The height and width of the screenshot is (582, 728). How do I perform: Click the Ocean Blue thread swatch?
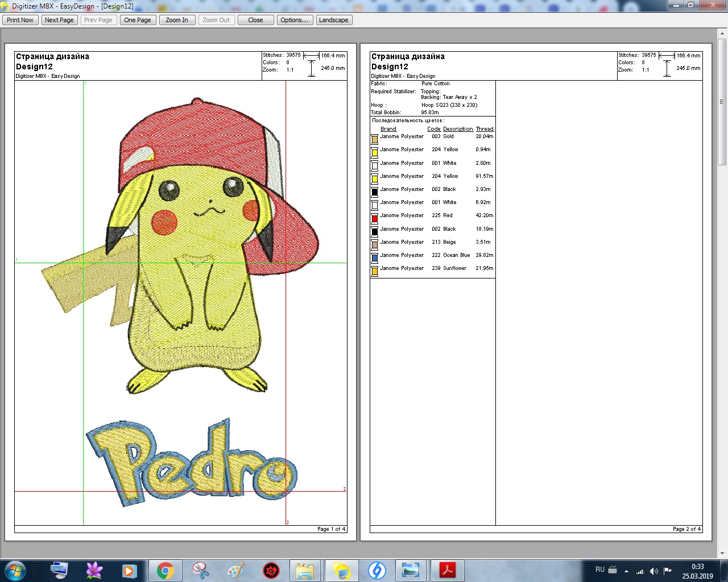pos(374,258)
